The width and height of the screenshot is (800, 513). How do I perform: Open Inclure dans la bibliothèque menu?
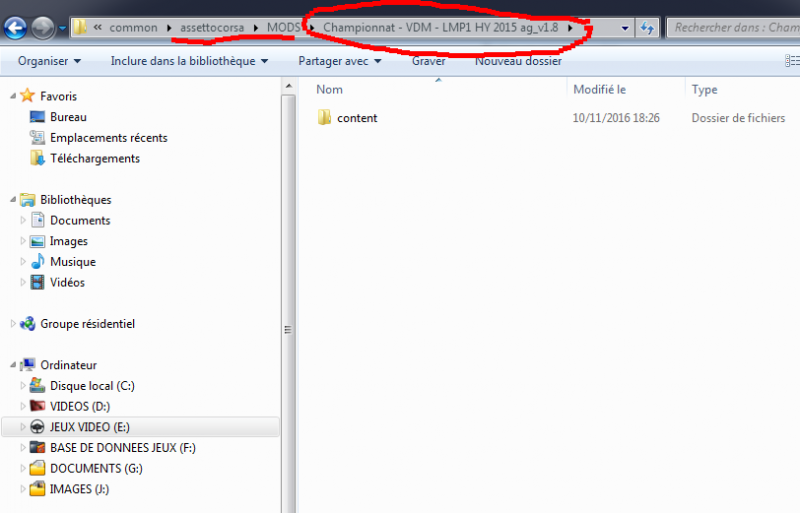pos(189,61)
